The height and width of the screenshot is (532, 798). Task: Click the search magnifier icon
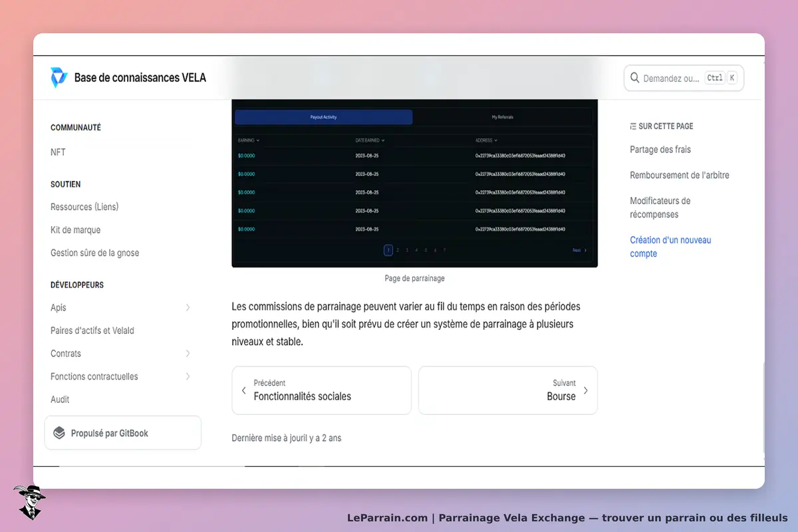point(634,78)
